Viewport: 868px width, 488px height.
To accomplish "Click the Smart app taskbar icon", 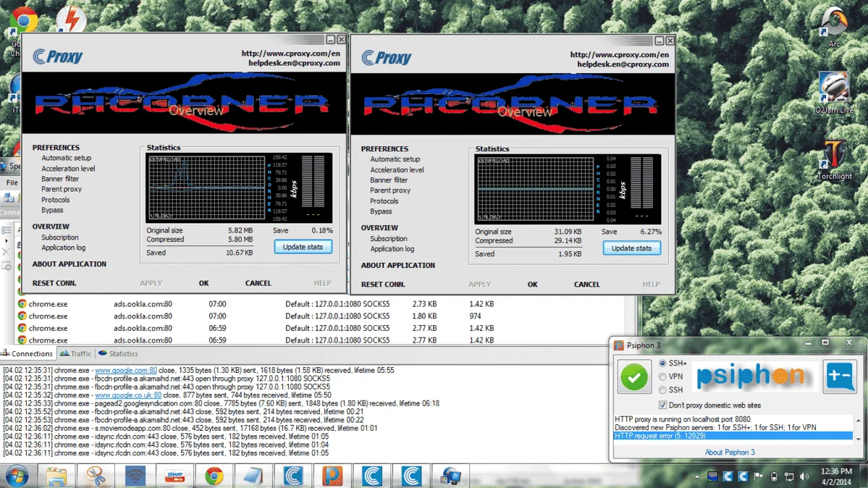I will [174, 476].
